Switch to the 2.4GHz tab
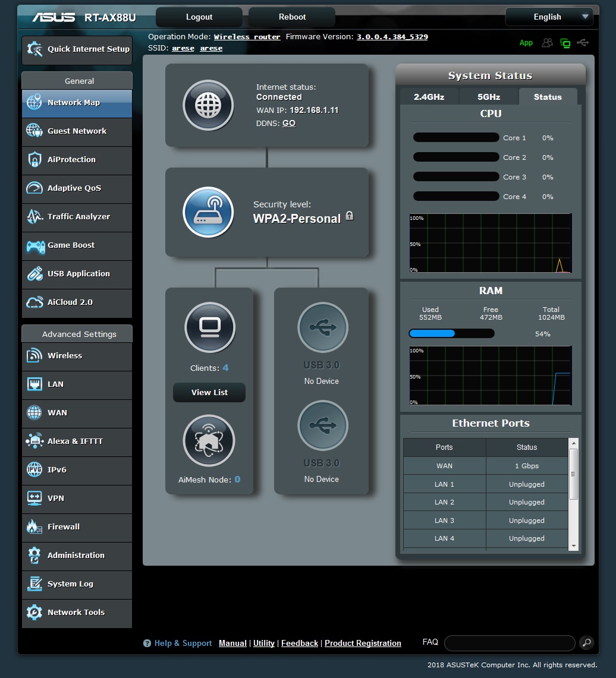616x678 pixels. click(429, 97)
